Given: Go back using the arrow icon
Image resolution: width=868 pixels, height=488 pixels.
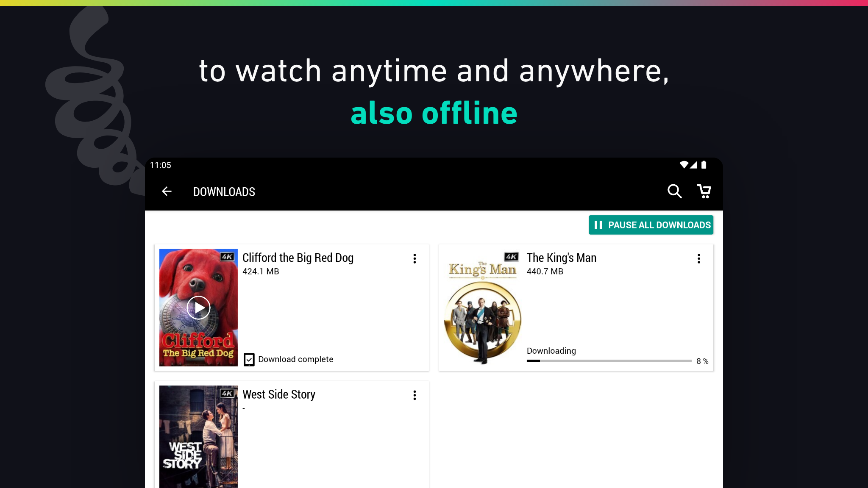Looking at the screenshot, I should coord(167,191).
